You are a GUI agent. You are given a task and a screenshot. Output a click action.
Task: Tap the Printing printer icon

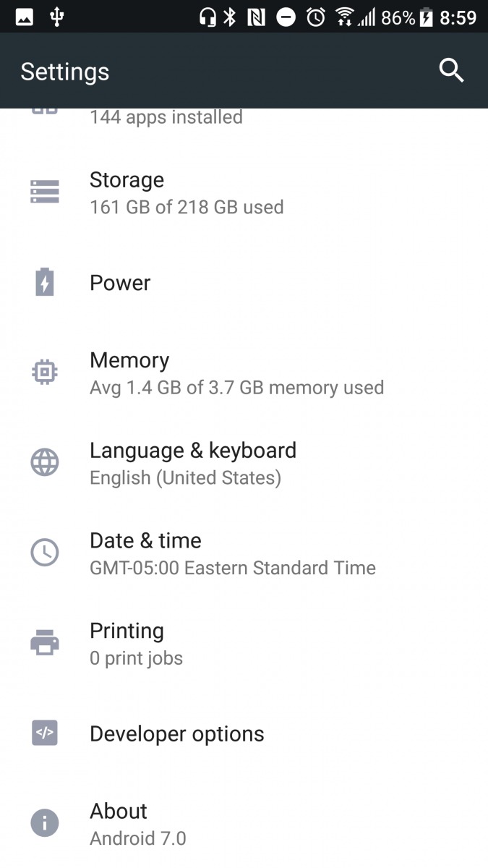[x=45, y=642]
